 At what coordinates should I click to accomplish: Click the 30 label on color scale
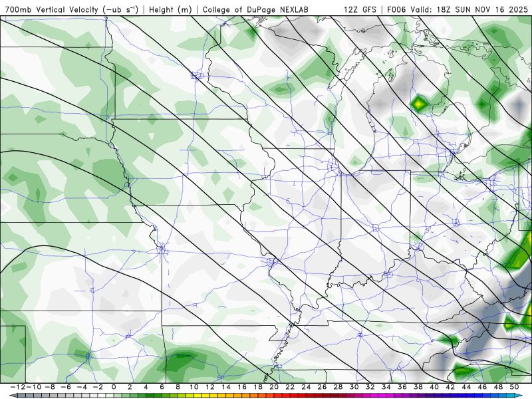click(x=354, y=387)
